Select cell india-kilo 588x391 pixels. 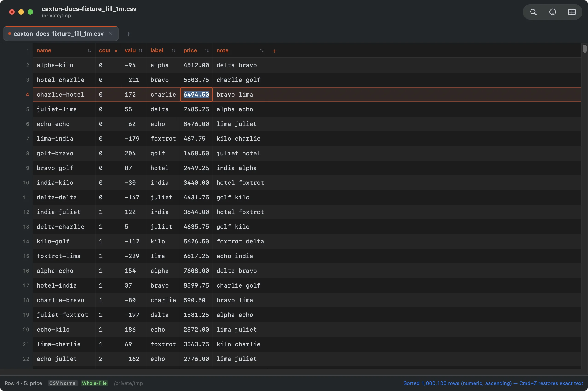point(64,183)
